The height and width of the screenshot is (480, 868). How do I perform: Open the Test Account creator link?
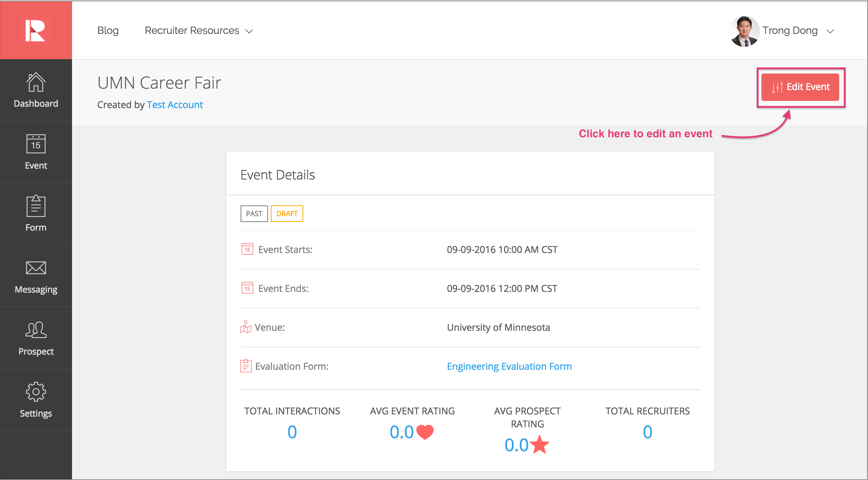(175, 105)
